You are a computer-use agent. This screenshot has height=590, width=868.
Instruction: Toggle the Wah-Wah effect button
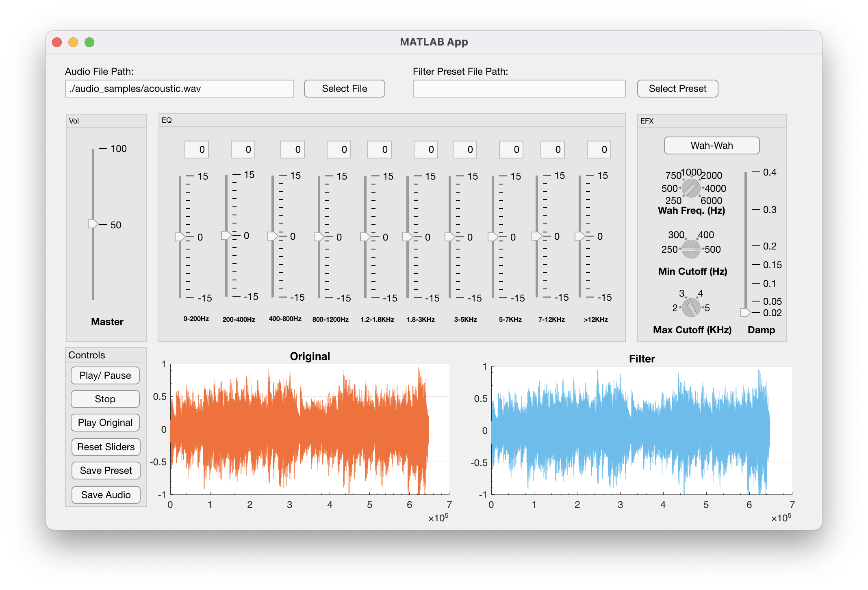[712, 145]
